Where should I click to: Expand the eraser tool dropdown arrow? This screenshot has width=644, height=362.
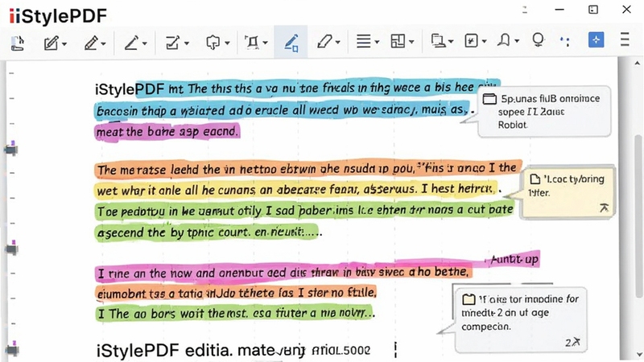(337, 43)
